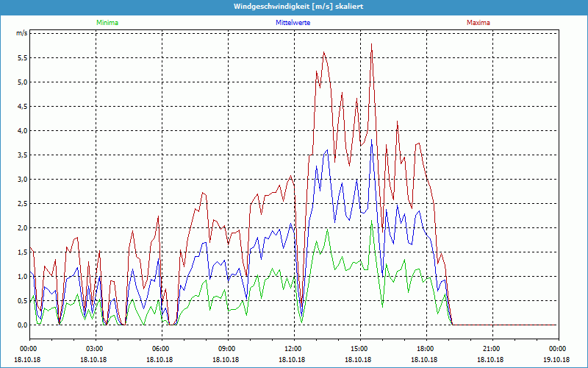588x368 pixels.
Task: Click the 0,0 y-axis value label
Action: 21,325
